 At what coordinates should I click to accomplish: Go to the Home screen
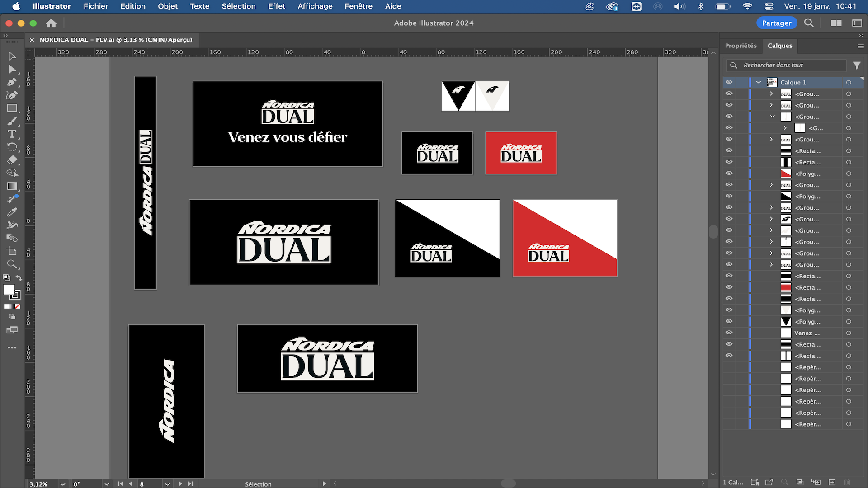51,23
